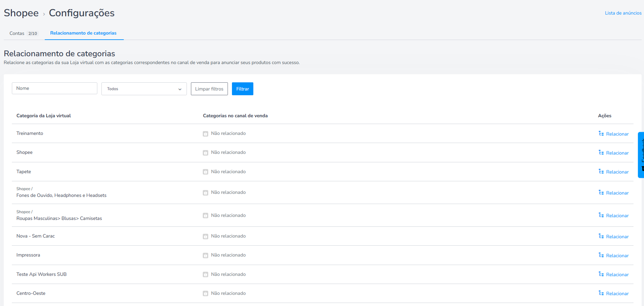Click 'Não relacionado' text in the Tapete row
Viewport: 644px width, 306px height.
[229, 171]
